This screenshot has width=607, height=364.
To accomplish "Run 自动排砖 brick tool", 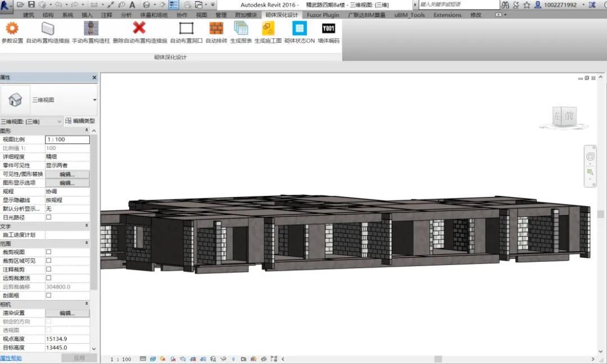I will point(216,32).
